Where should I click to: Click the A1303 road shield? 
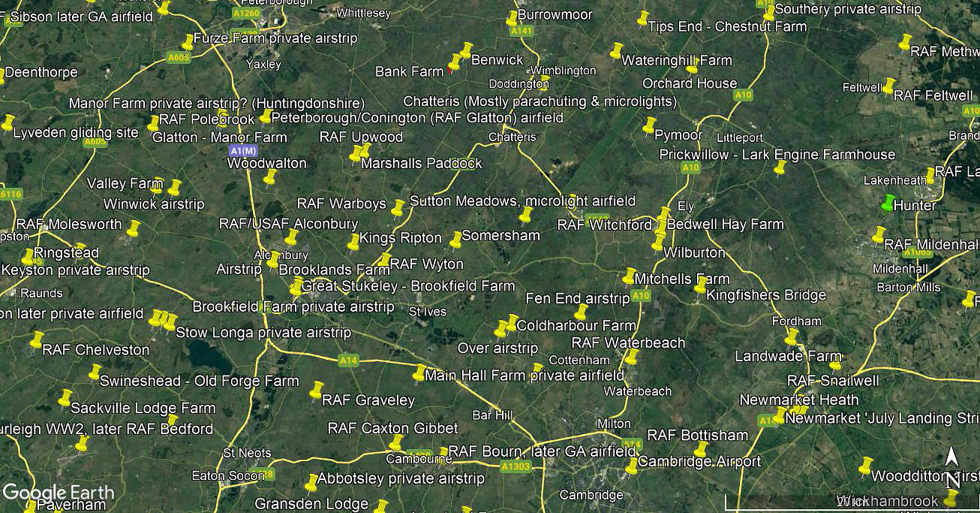coord(516,467)
